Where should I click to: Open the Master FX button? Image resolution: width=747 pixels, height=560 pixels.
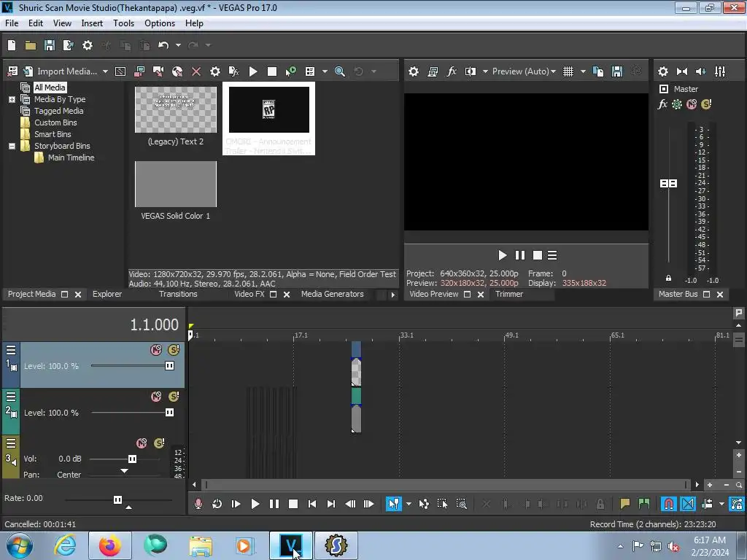tap(662, 104)
